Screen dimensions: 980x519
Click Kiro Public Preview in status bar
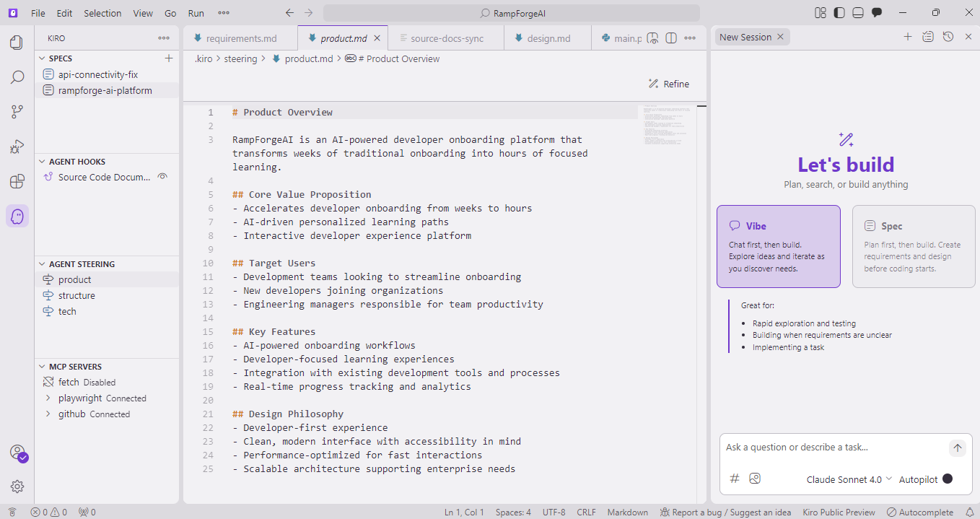click(x=839, y=512)
